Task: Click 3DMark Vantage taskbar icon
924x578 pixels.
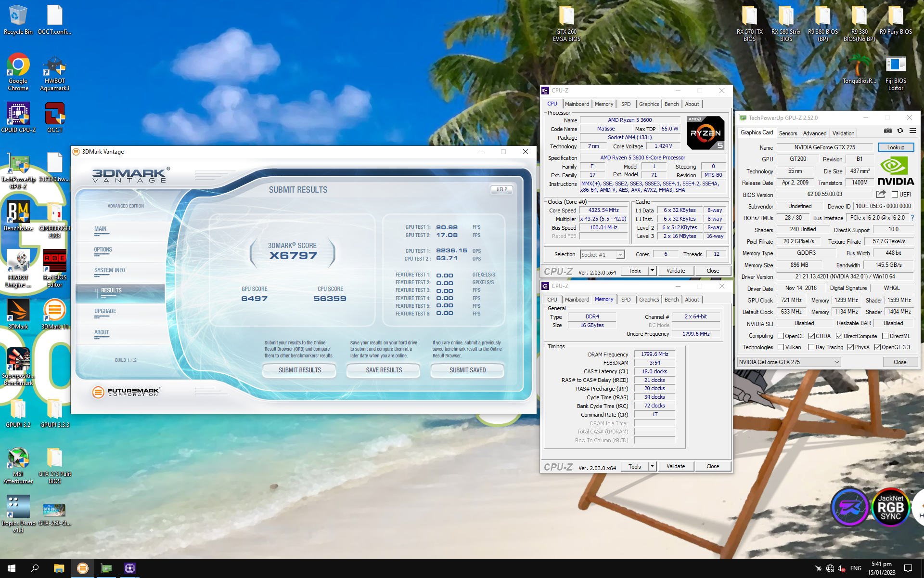Action: pos(83,568)
